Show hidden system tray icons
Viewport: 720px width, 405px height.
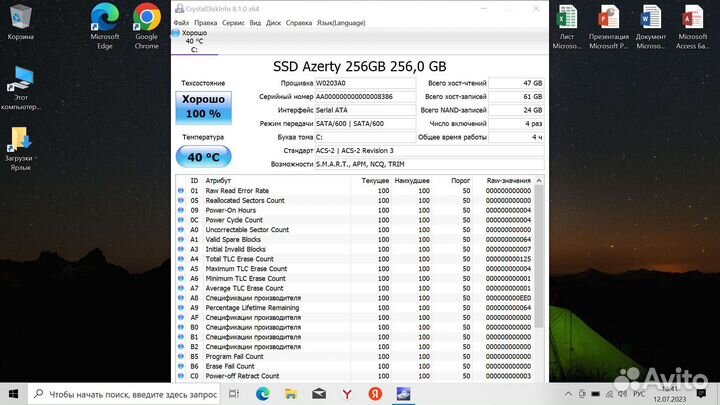tap(568, 394)
